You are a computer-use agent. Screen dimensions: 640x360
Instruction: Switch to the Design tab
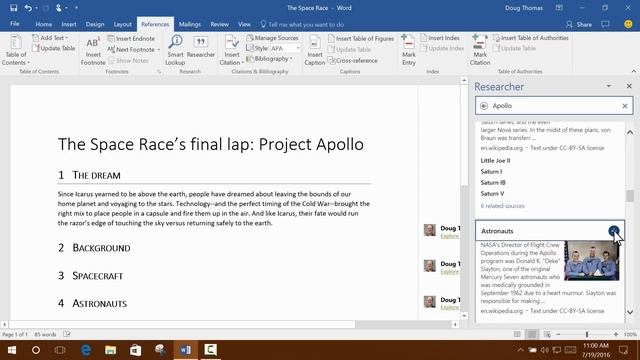[x=95, y=24]
